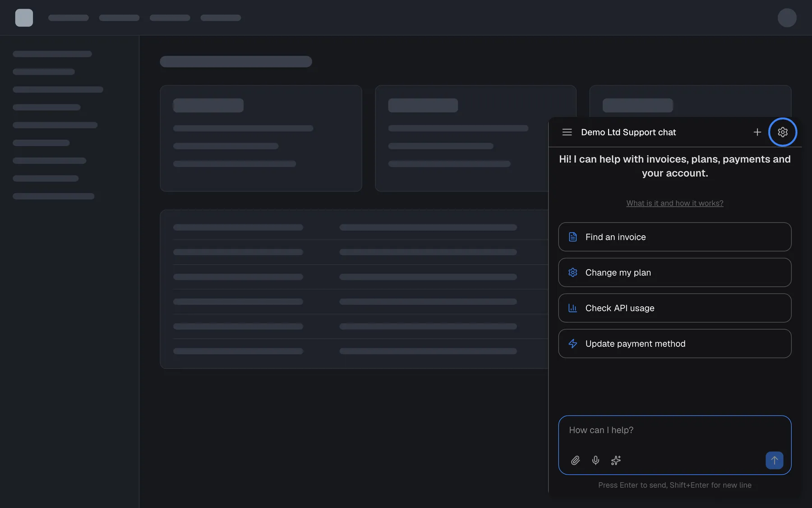812x508 pixels.
Task: Open the hamburger menu in the chat header
Action: 567,132
